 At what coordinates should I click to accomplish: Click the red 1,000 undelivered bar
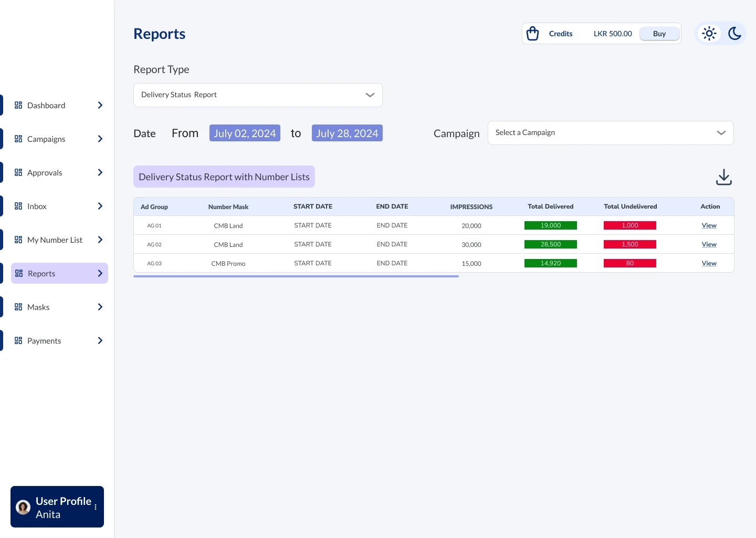click(x=630, y=225)
